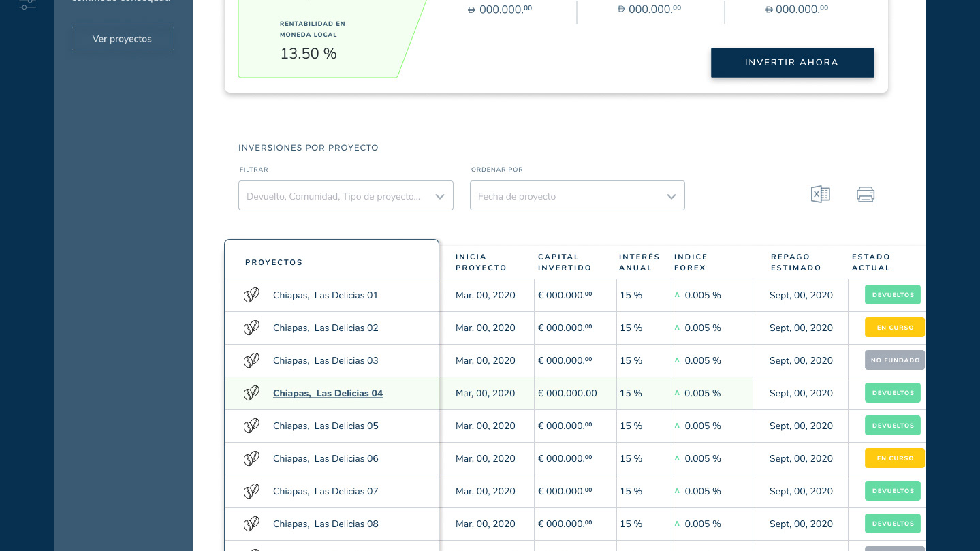Click Devueltos badge for Las Delicias 07
Screen dimensions: 980x551
893,491
